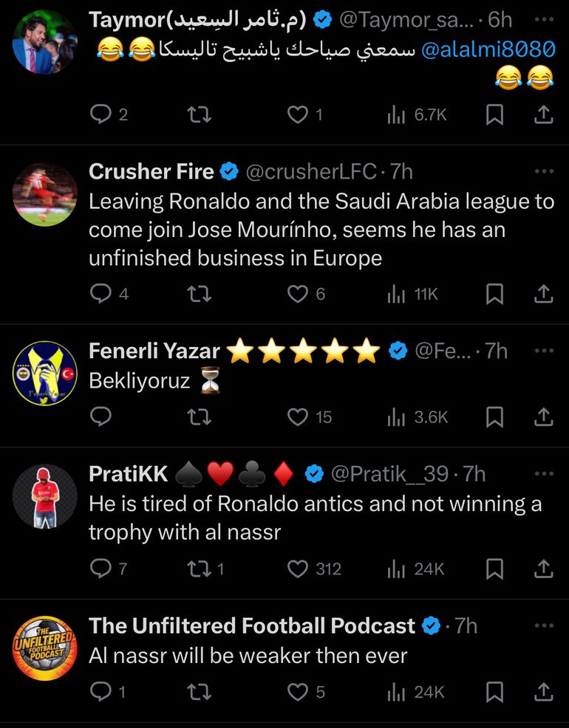View analytics for Crusher Fire's tweet
Screen dimensions: 569x728
tap(397, 294)
